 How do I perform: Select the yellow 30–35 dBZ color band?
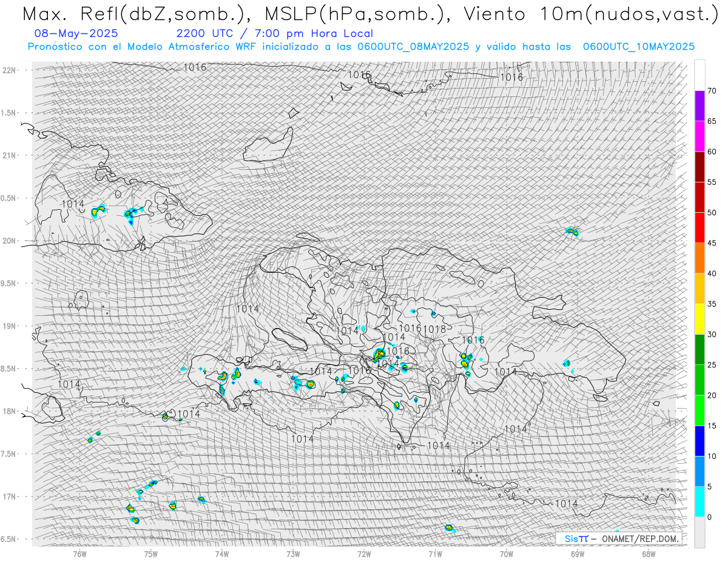pos(699,319)
